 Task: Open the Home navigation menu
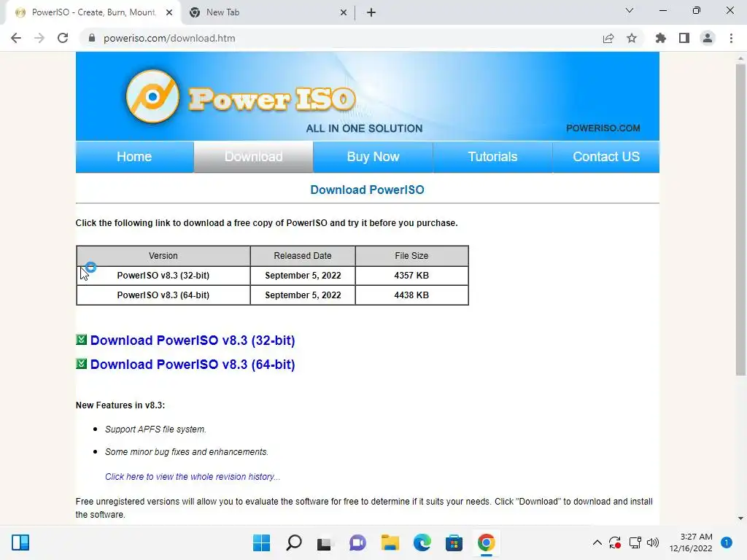coord(134,157)
